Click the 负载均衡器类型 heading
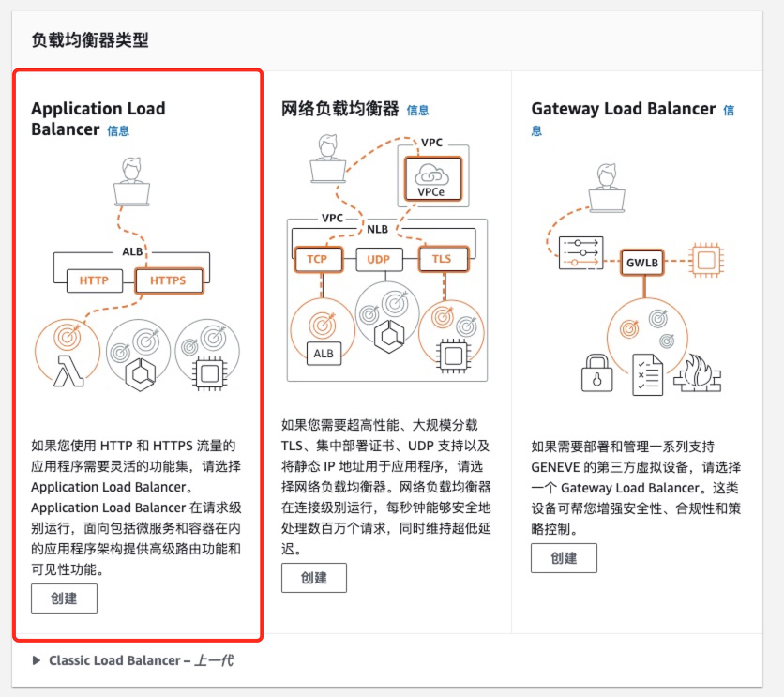Image resolution: width=784 pixels, height=697 pixels. pos(90,40)
